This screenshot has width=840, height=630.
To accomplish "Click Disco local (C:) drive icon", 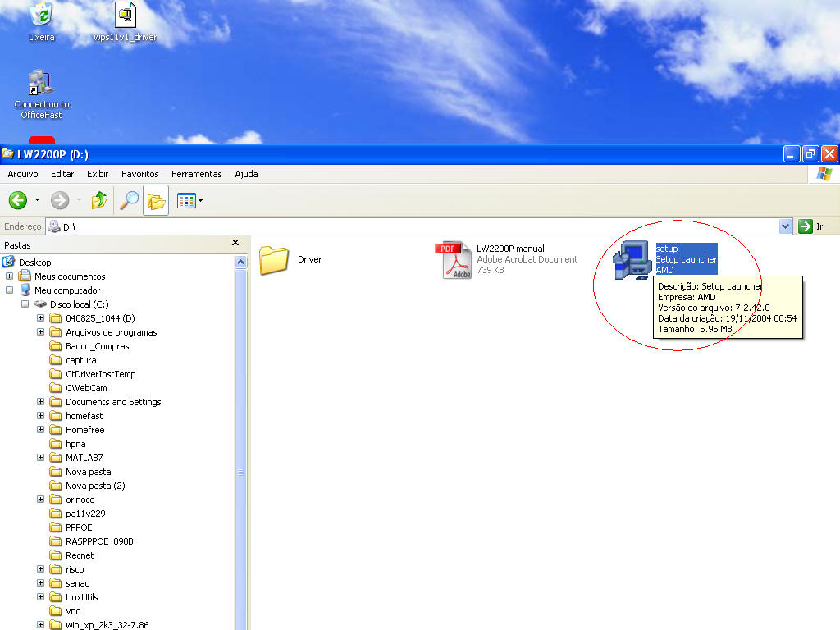I will pos(40,304).
